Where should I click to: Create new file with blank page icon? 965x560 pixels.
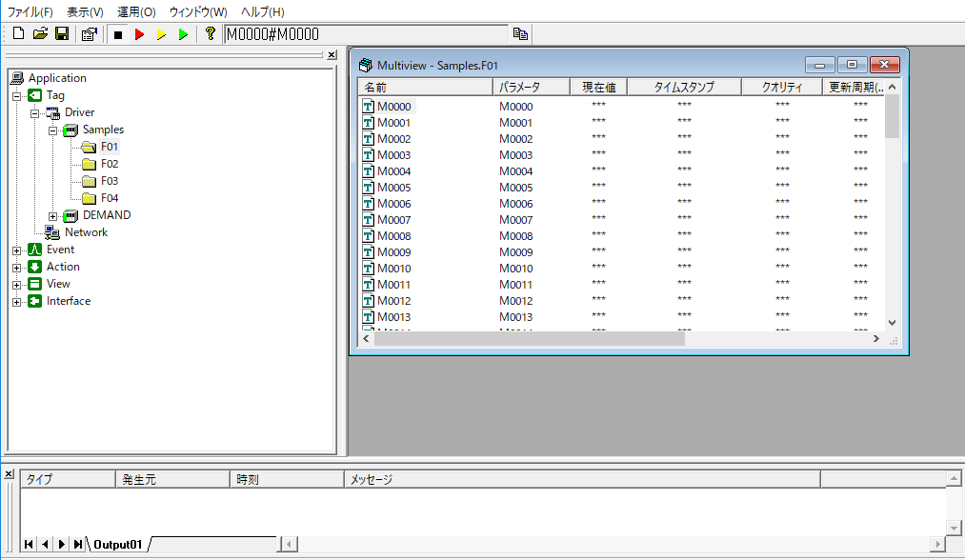click(18, 34)
